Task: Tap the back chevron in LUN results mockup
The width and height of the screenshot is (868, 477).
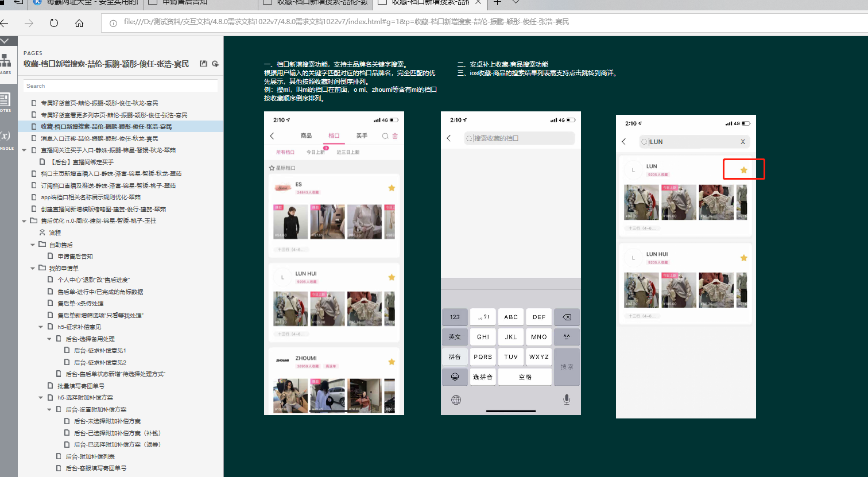Action: pyautogui.click(x=624, y=142)
